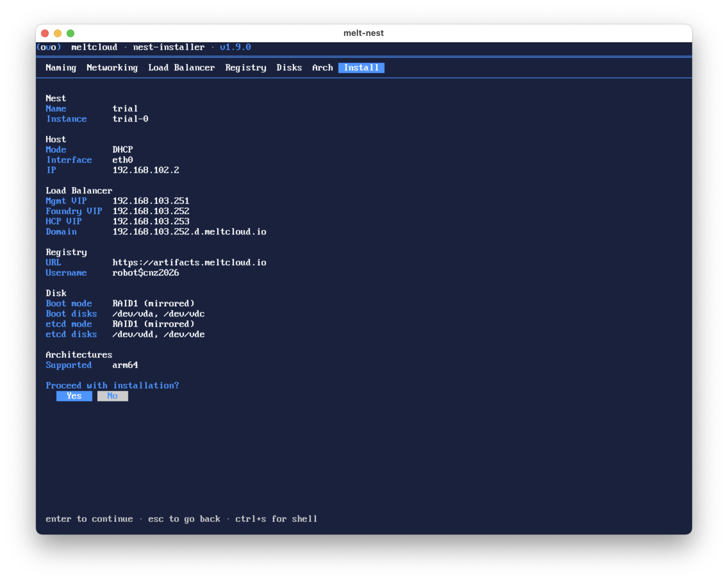Screen dimensions: 728x582
Task: Click the HCP VIP value 192.168.103.253
Action: tap(151, 221)
